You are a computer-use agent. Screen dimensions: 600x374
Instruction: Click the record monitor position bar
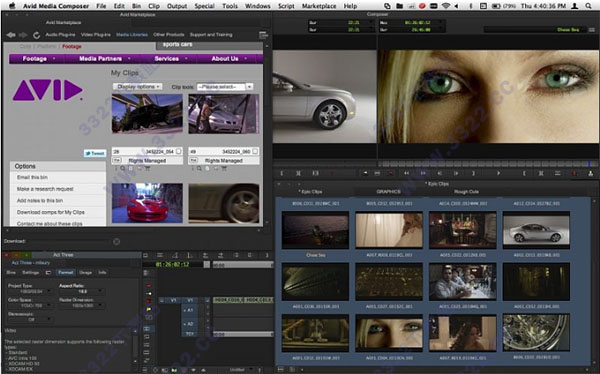(x=488, y=163)
